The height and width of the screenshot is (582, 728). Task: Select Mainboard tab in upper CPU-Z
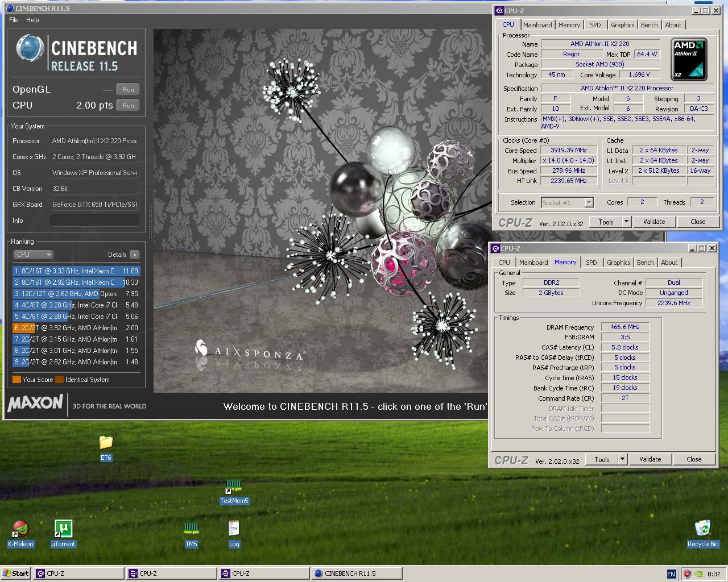point(537,25)
